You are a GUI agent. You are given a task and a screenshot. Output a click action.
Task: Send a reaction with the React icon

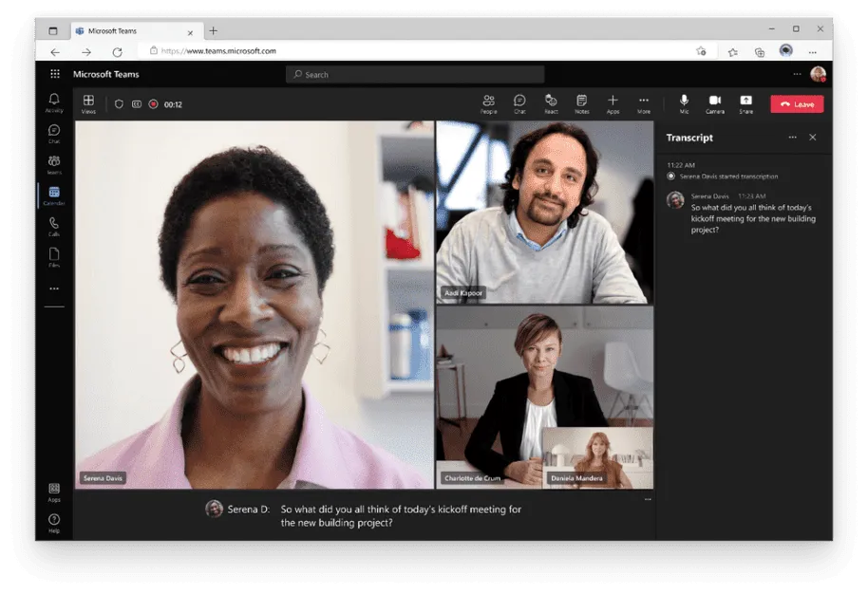[551, 104]
